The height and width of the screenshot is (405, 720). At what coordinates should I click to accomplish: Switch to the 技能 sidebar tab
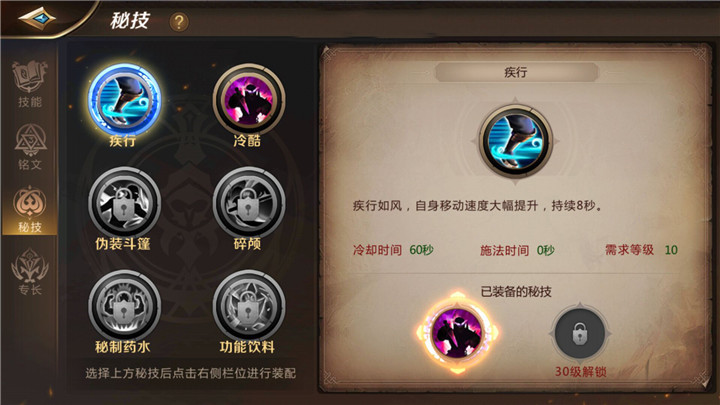click(x=29, y=85)
